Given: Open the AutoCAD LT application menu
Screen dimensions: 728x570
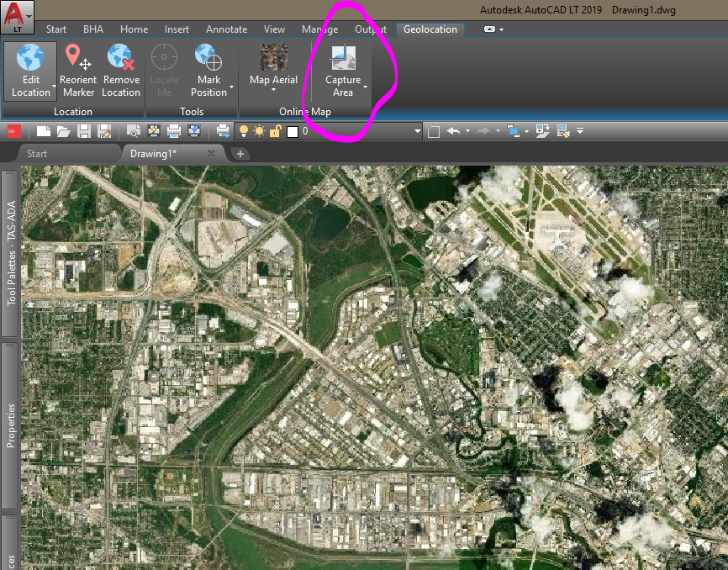Looking at the screenshot, I should tap(17, 17).
